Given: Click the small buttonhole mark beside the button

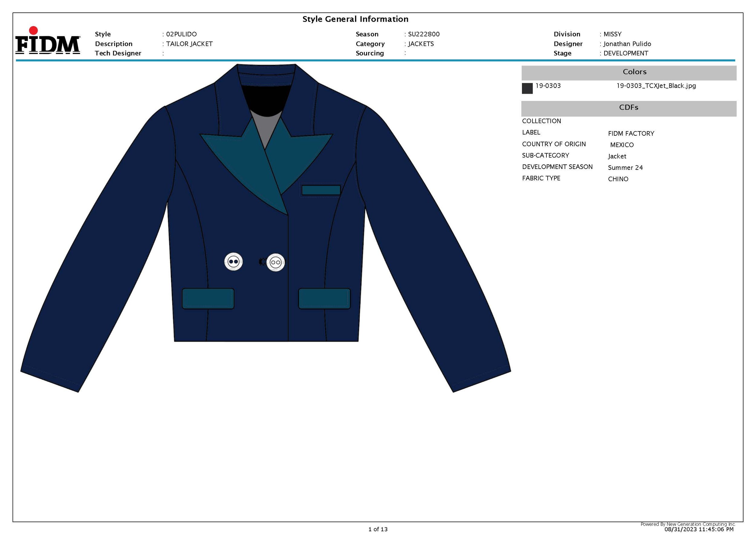Looking at the screenshot, I should [262, 262].
